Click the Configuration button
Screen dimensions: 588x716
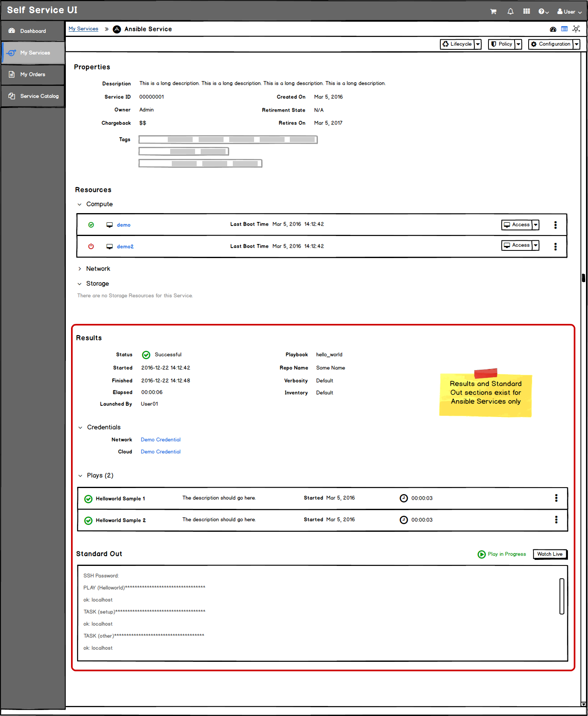[x=551, y=44]
